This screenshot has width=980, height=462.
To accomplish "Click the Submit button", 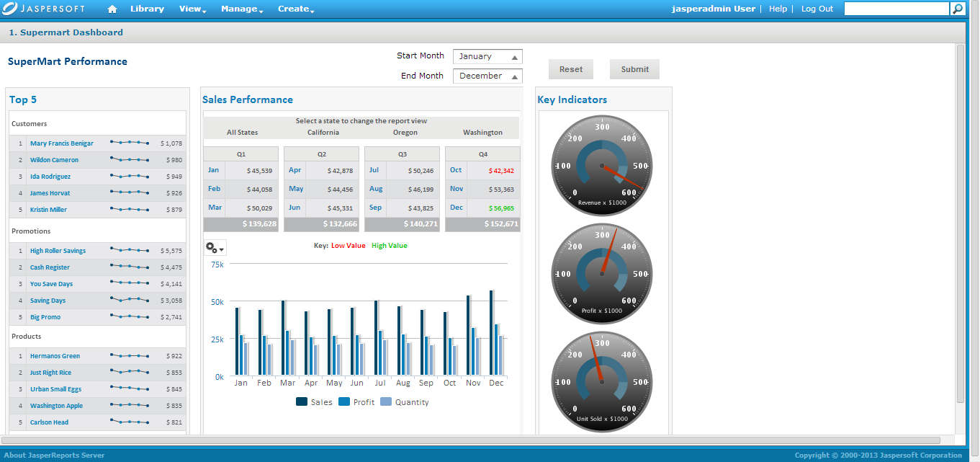I will click(635, 69).
